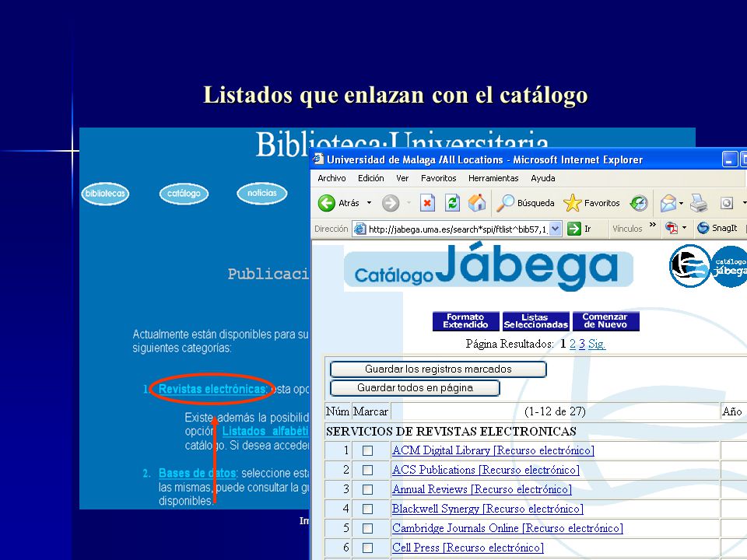Open Listados alfabéticos link in background page
747x560 pixels.
pyautogui.click(x=265, y=431)
